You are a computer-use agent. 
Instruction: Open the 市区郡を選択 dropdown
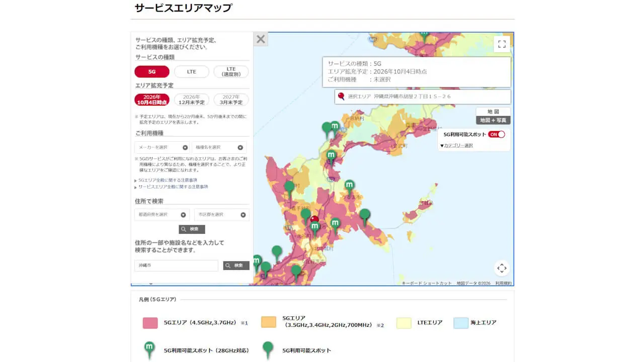222,215
